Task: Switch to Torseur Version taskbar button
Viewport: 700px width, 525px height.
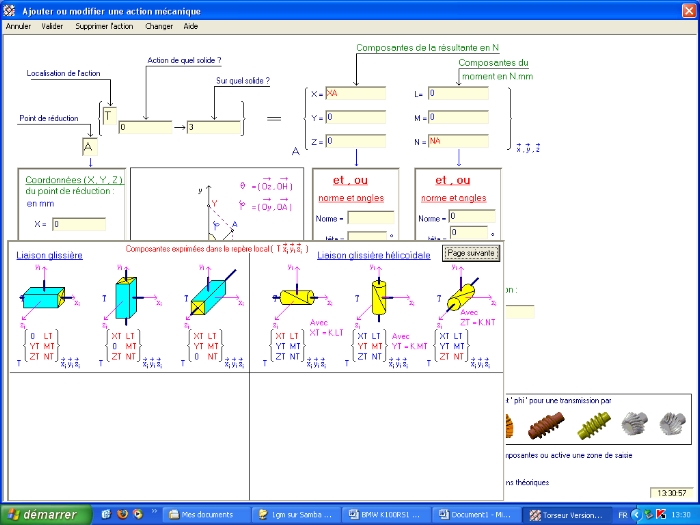Action: 567,515
